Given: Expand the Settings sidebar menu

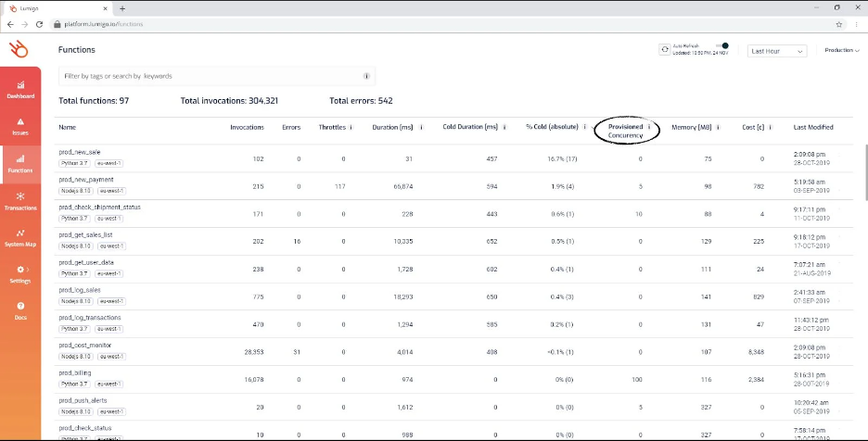Looking at the screenshot, I should point(20,273).
